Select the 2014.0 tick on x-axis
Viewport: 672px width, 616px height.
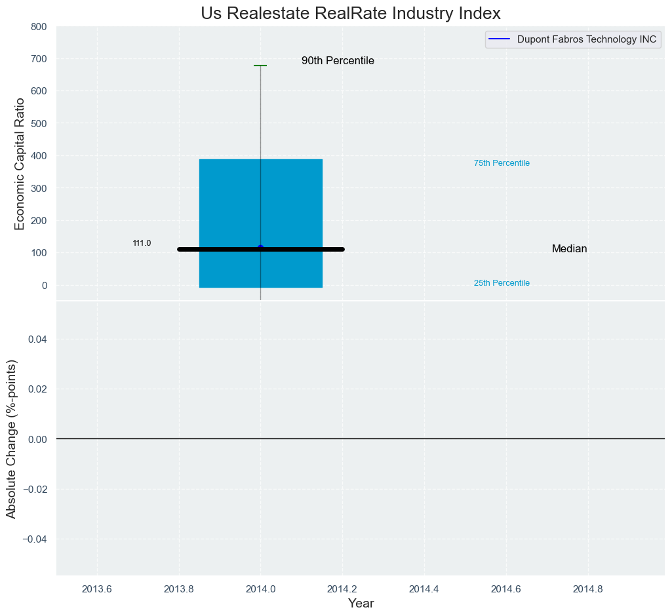click(260, 588)
